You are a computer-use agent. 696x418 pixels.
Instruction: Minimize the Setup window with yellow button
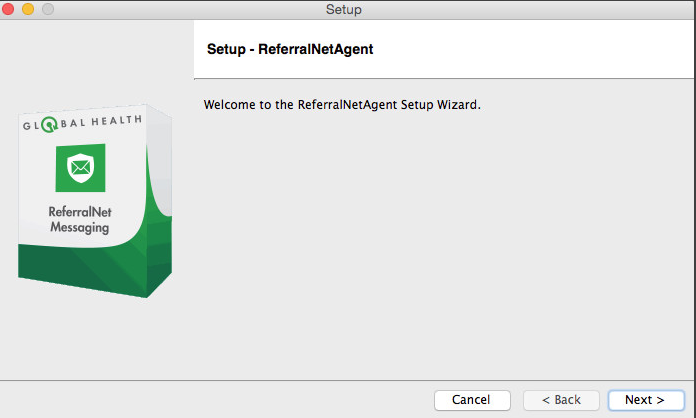pyautogui.click(x=27, y=9)
